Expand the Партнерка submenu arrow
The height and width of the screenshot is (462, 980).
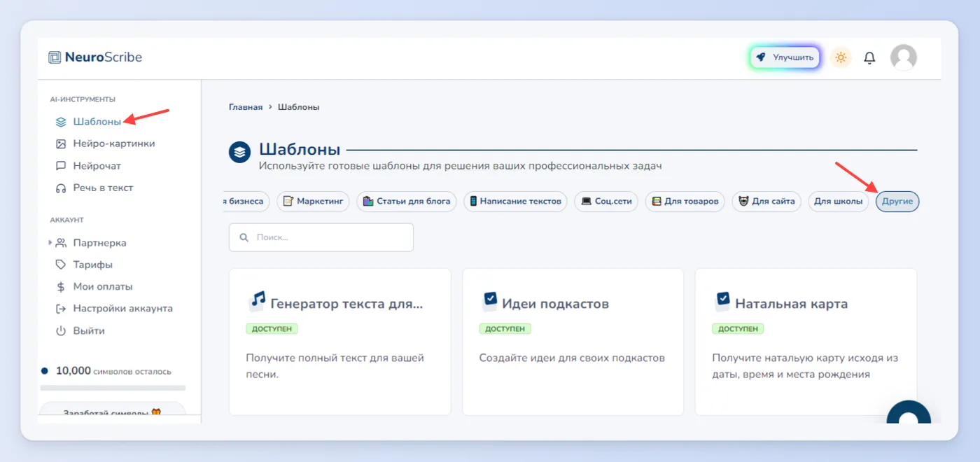click(50, 243)
